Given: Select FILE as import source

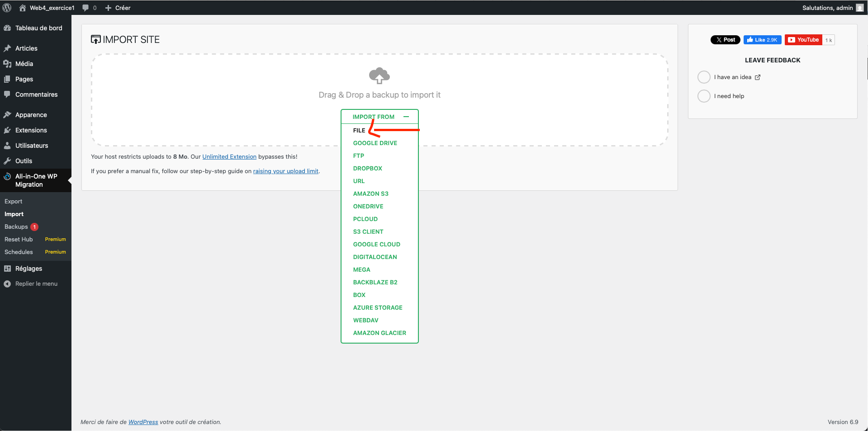Looking at the screenshot, I should pyautogui.click(x=359, y=130).
